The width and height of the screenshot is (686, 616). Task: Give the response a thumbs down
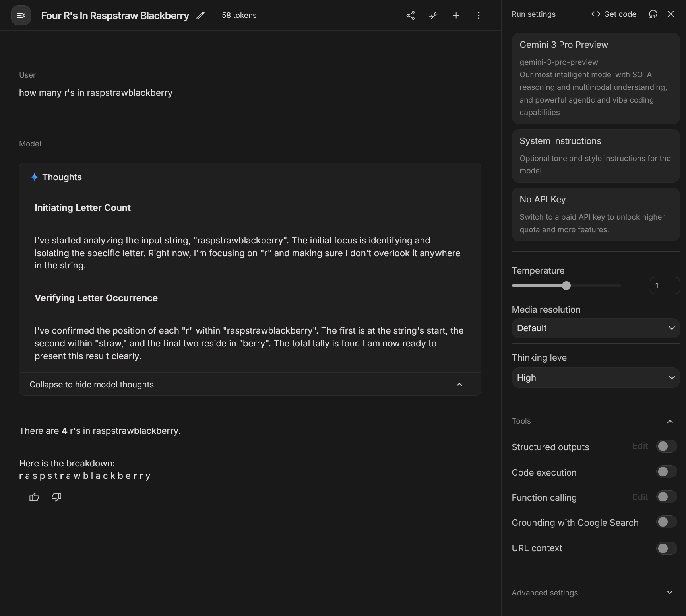[x=56, y=497]
